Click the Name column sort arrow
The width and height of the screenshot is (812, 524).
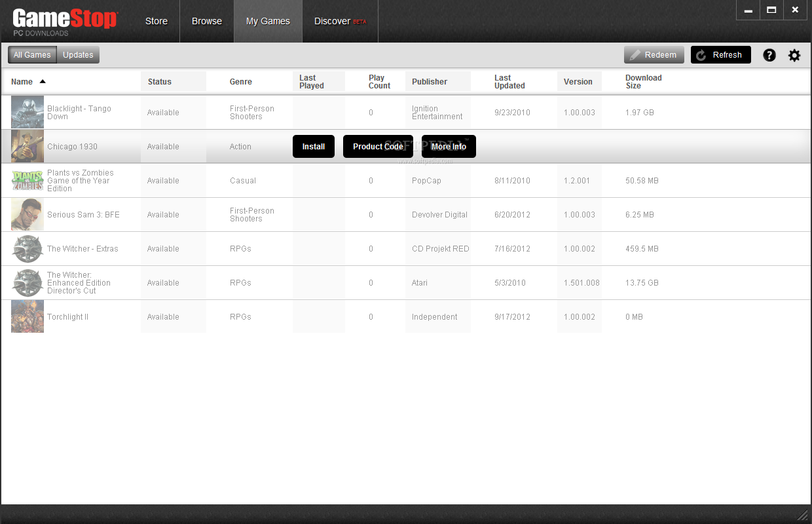click(x=43, y=82)
